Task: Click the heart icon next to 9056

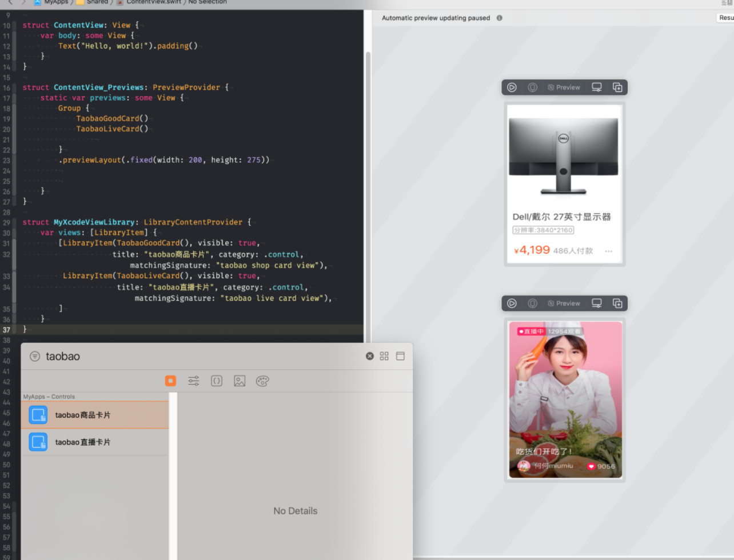Action: 591,466
